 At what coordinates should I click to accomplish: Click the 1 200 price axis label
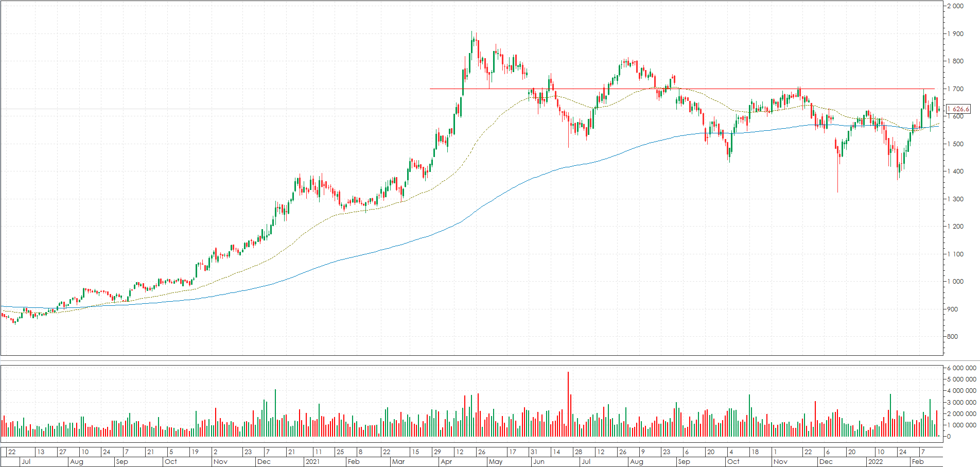(956, 227)
